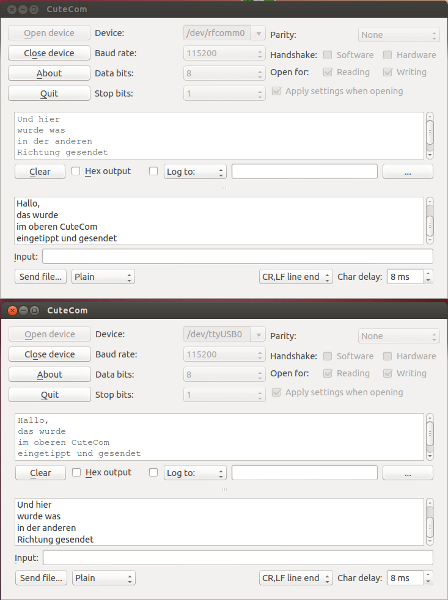Screen dimensions: 448x600
Task: Select 'Richtung gesendet' history line in bottom window
Action: pos(55,540)
